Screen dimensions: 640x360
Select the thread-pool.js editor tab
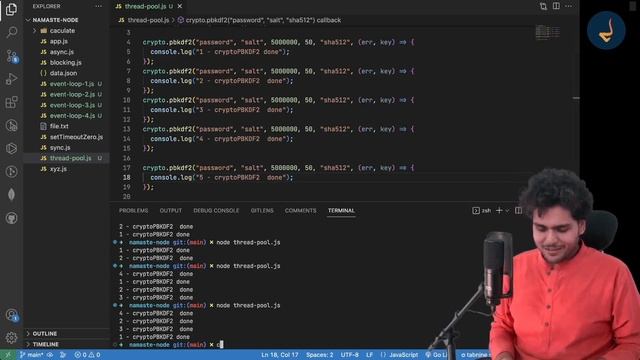pyautogui.click(x=145, y=6)
